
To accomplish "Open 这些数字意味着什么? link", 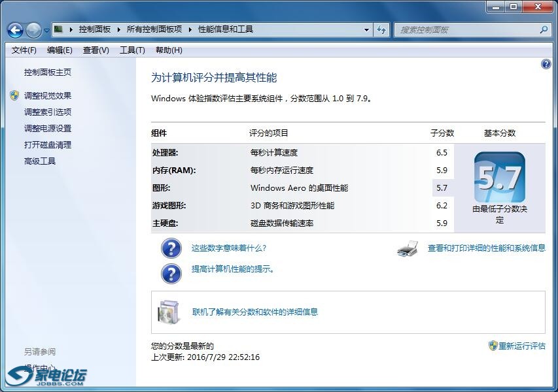I will point(229,248).
